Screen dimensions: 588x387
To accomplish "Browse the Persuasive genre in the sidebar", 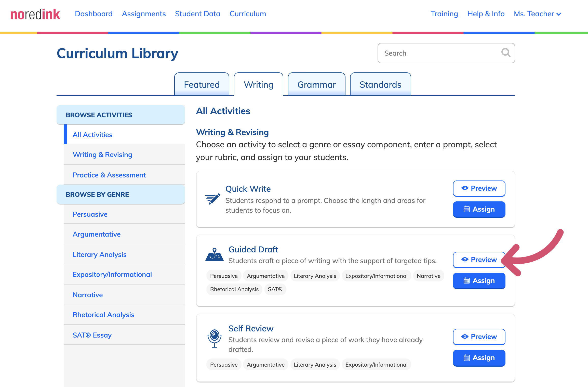I will (x=124, y=214).
